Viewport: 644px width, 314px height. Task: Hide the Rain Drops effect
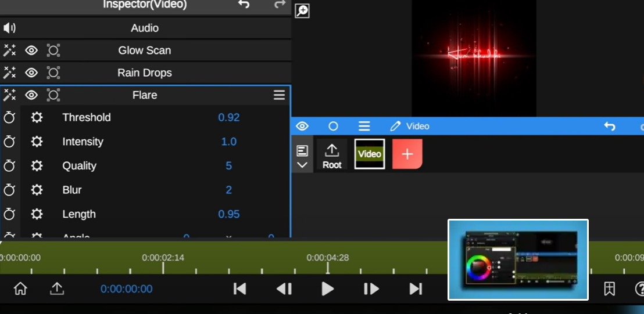click(x=31, y=73)
